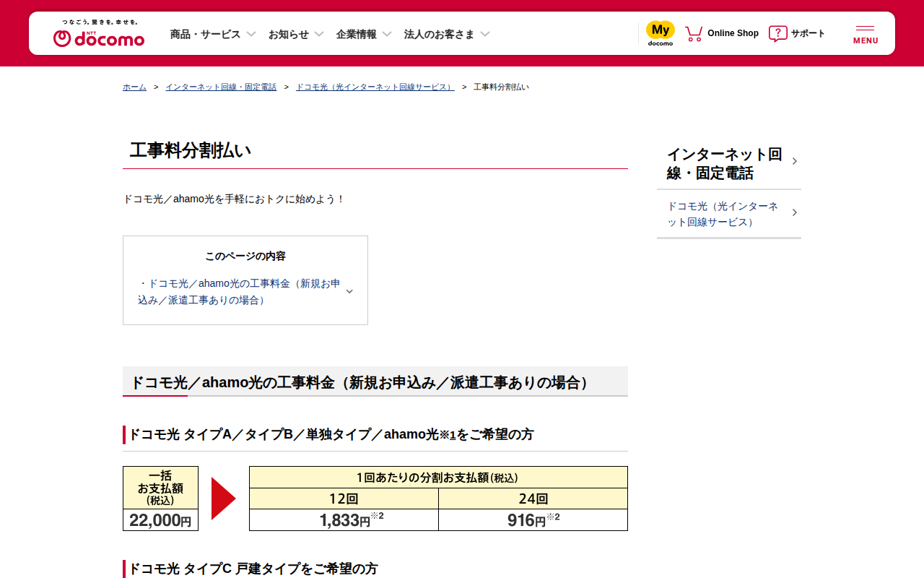The height and width of the screenshot is (578, 924).
Task: Open the My docomo icon
Action: (661, 33)
